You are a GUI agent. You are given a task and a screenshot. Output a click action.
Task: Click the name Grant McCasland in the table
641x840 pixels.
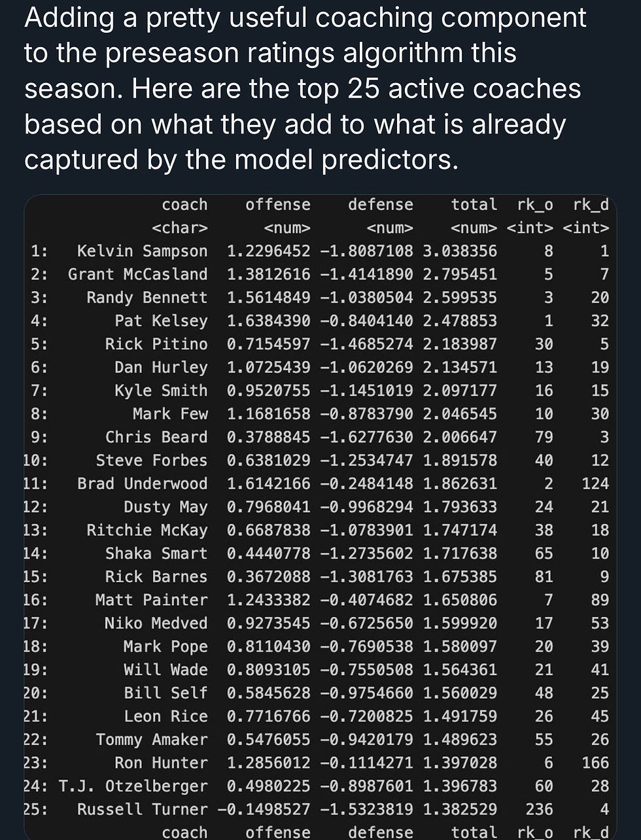[137, 275]
